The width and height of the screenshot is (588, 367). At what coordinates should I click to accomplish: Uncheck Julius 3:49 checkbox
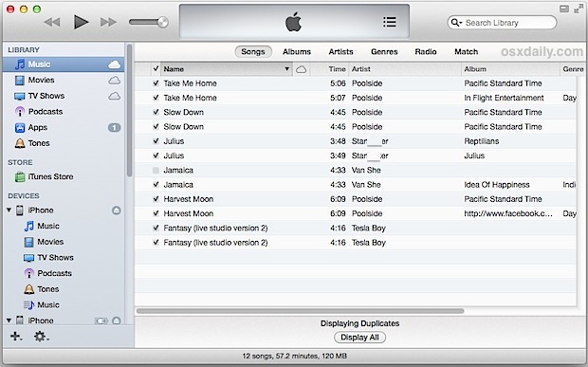[156, 156]
